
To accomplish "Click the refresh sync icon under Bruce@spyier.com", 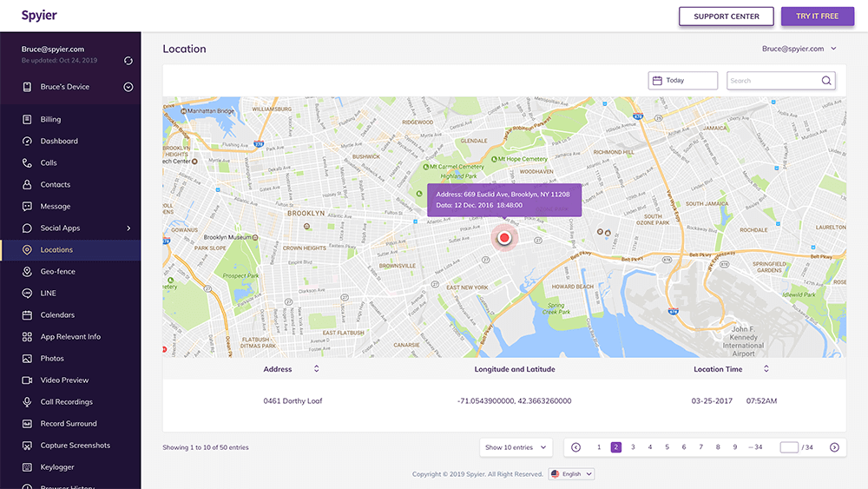I will [x=128, y=60].
